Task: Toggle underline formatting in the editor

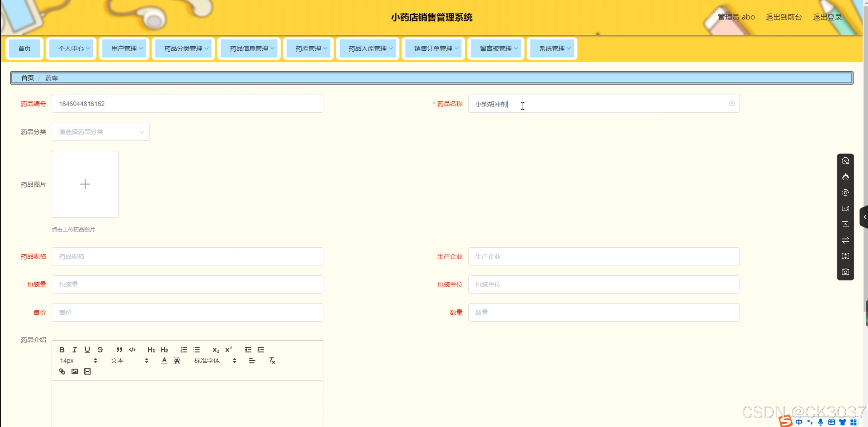Action: [x=87, y=349]
